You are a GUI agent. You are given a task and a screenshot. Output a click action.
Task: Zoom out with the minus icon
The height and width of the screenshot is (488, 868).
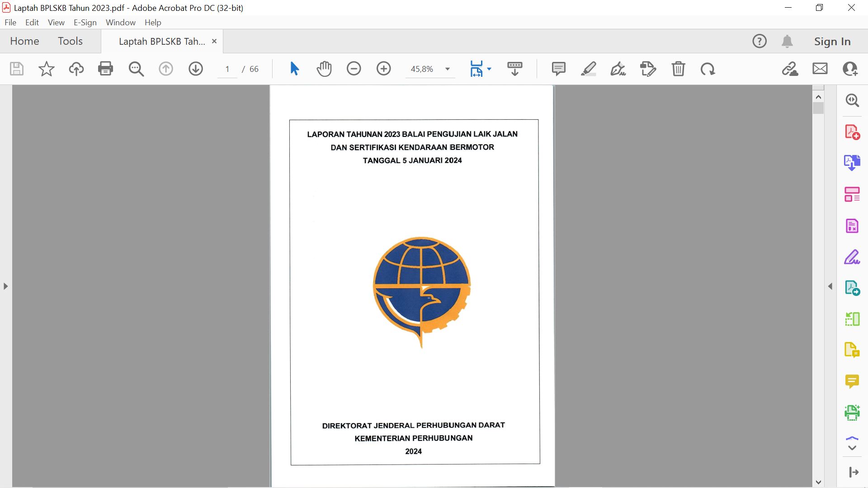(354, 69)
